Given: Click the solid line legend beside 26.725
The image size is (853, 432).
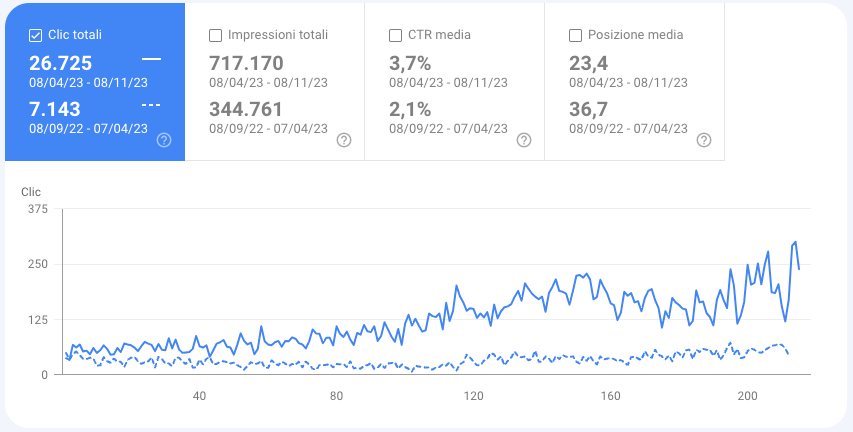Looking at the screenshot, I should click(x=151, y=59).
